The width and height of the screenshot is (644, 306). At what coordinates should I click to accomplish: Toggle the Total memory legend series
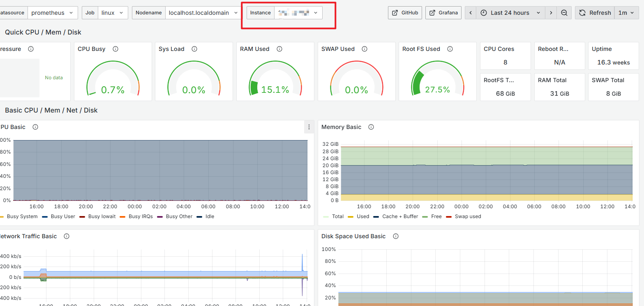[x=338, y=216]
